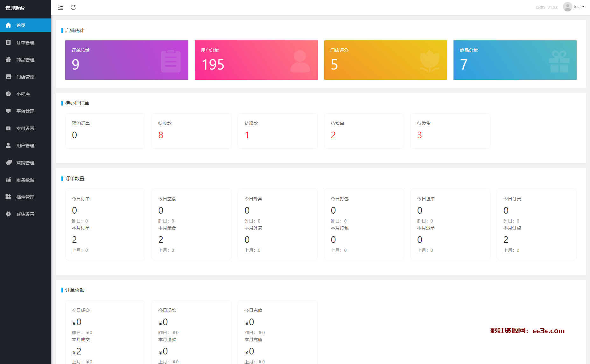Click the pink 用户总量 statistics card
Screen dimensions: 590x364
coord(256,60)
